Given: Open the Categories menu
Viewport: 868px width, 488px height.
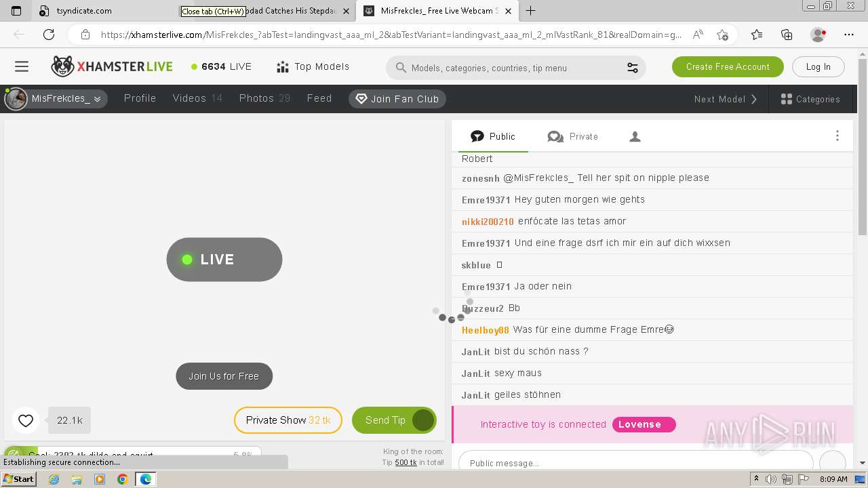Looking at the screenshot, I should pyautogui.click(x=810, y=99).
